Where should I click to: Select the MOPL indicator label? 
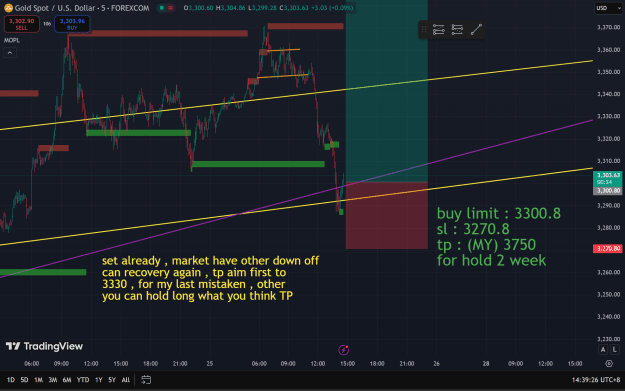tap(12, 40)
